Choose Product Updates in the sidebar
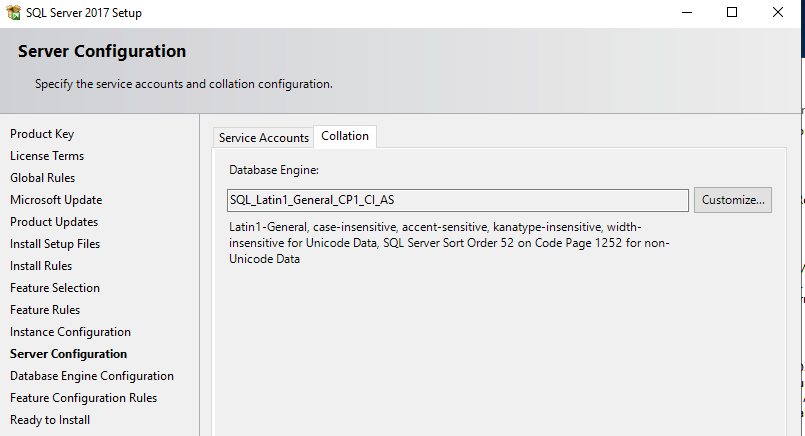805x436 pixels. coord(54,222)
